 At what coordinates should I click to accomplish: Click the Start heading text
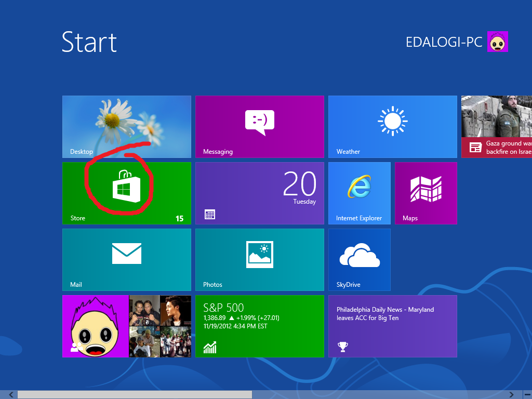[89, 42]
